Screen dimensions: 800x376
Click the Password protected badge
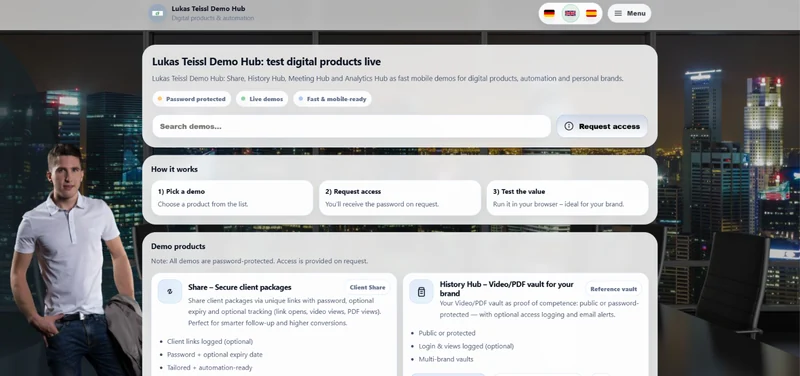[x=191, y=99]
